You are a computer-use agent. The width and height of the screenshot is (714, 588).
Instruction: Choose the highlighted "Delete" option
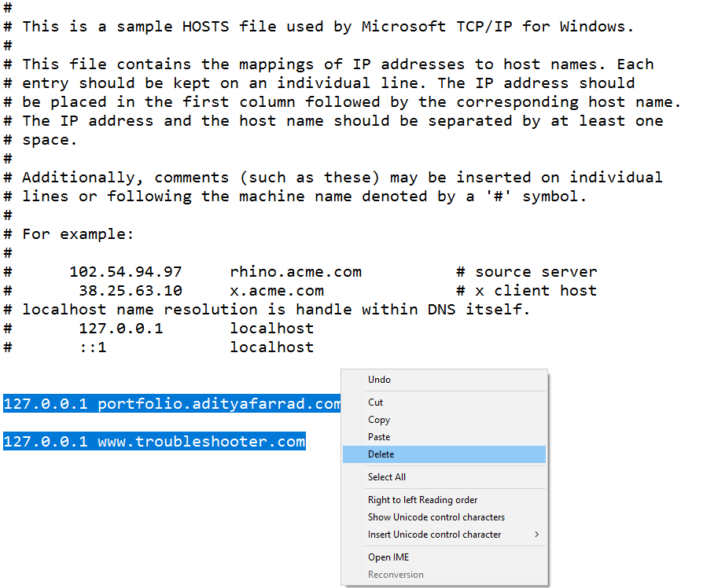coord(381,454)
